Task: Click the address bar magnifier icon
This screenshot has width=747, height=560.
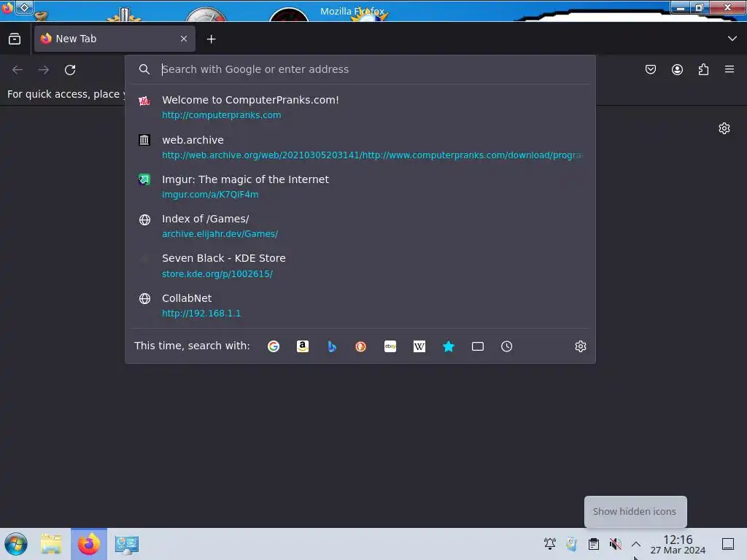Action: 144,69
